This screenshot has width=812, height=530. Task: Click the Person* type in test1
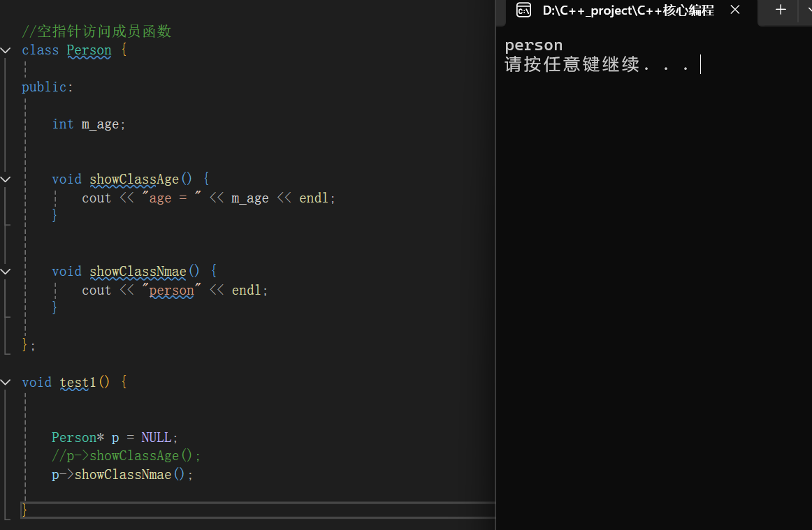point(78,437)
